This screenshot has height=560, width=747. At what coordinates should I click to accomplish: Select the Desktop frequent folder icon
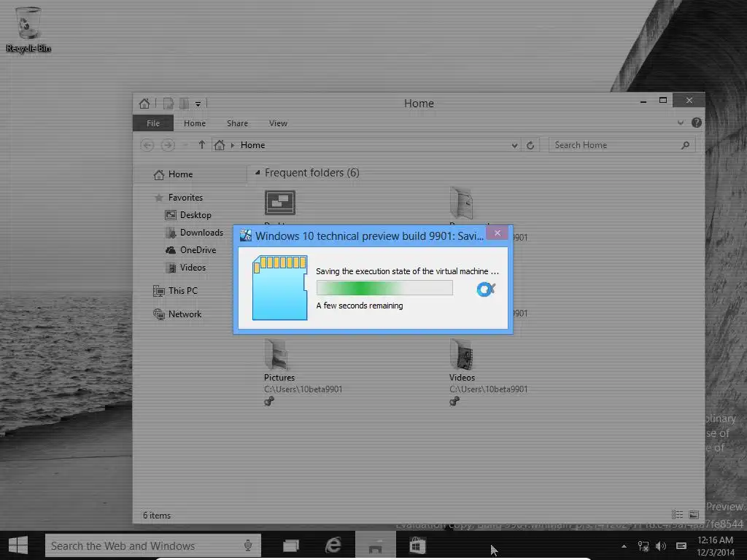280,203
